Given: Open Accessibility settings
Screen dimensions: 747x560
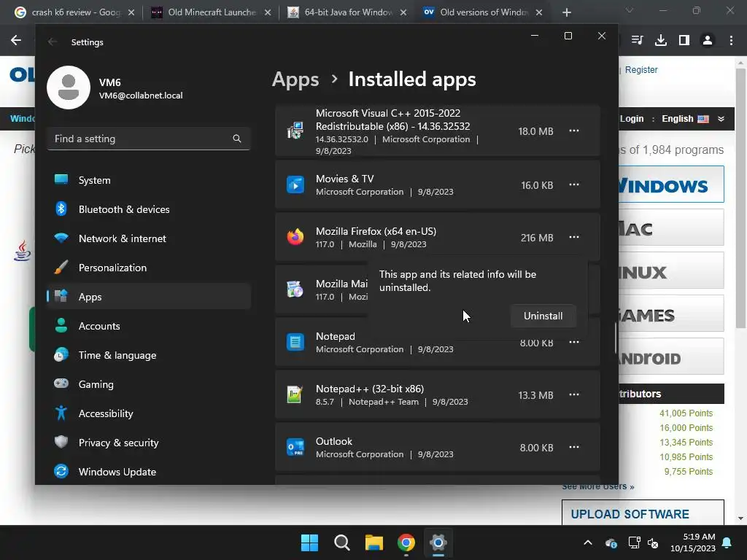Looking at the screenshot, I should [149, 413].
